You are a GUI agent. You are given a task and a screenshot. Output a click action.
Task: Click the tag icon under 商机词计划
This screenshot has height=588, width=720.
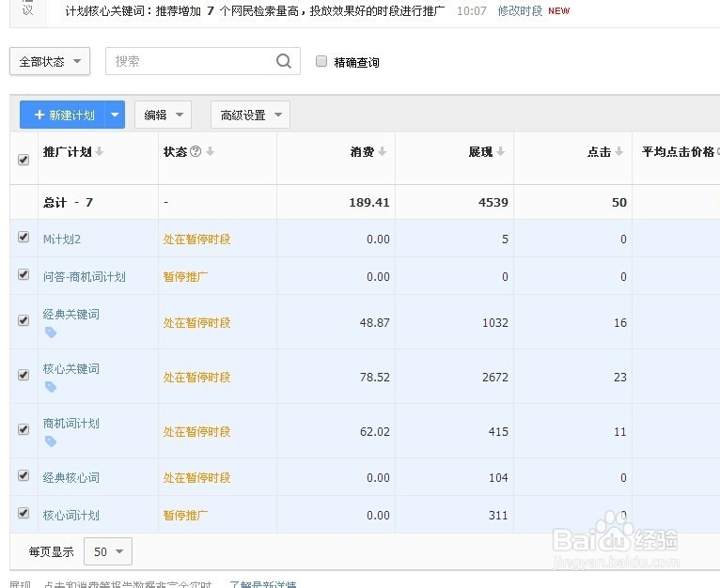point(51,441)
